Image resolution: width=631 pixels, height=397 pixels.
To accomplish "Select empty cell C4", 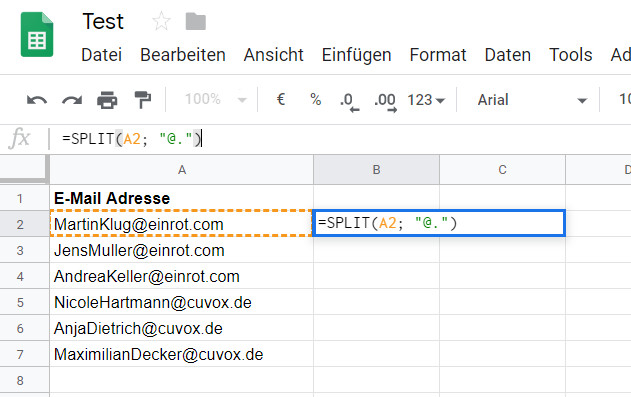I will (502, 276).
